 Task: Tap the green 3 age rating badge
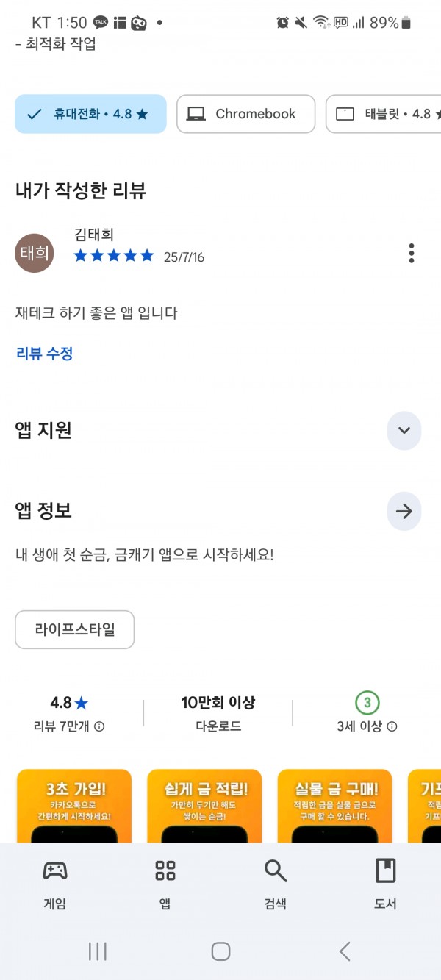point(367,703)
